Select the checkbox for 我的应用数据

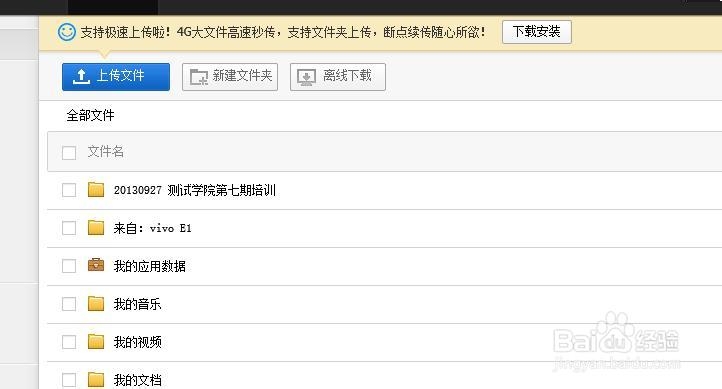coord(69,266)
